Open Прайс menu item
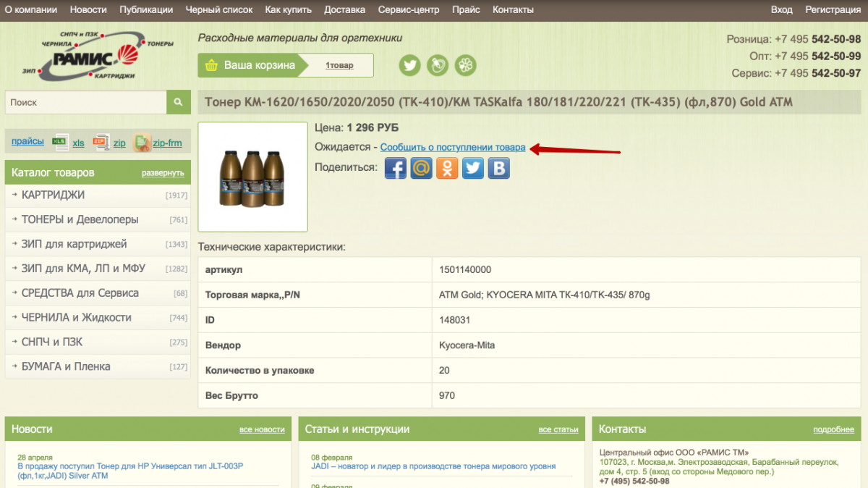The width and height of the screenshot is (868, 488). (466, 9)
